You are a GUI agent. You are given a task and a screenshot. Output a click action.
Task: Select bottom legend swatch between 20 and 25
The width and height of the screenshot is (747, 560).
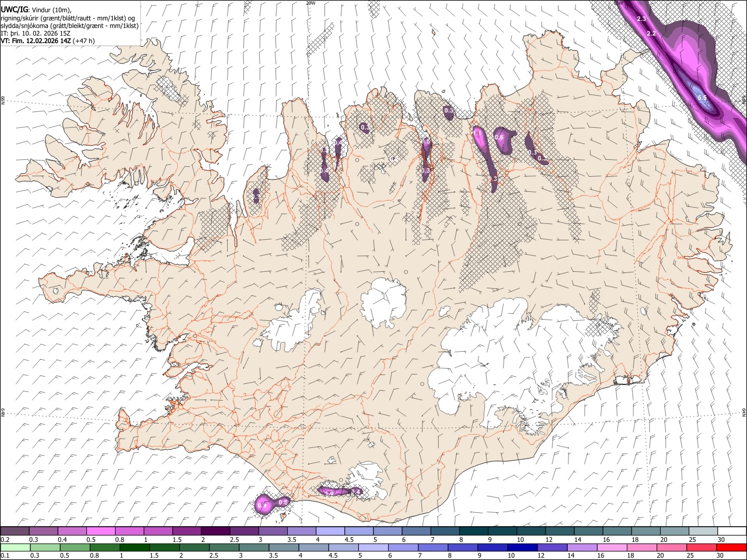point(672,547)
